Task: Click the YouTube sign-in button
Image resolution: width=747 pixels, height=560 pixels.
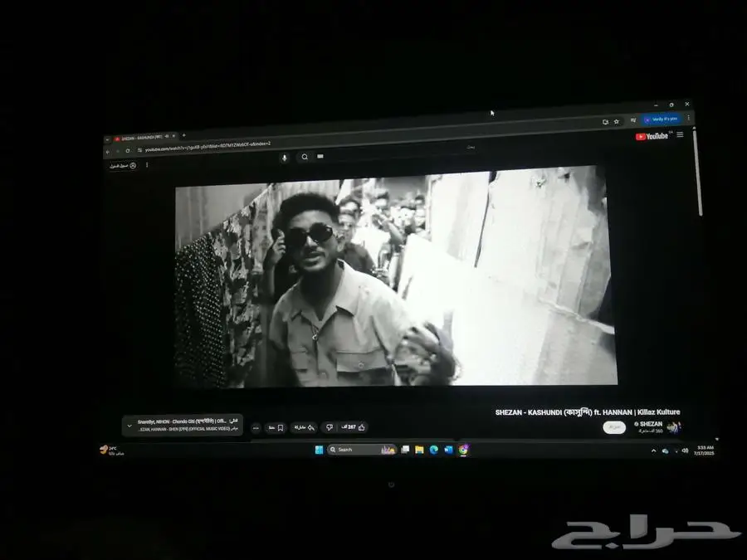Action: click(x=123, y=166)
